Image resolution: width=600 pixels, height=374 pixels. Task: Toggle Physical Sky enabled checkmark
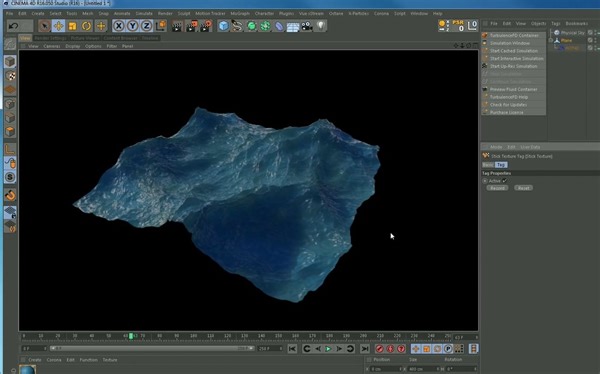(x=590, y=33)
